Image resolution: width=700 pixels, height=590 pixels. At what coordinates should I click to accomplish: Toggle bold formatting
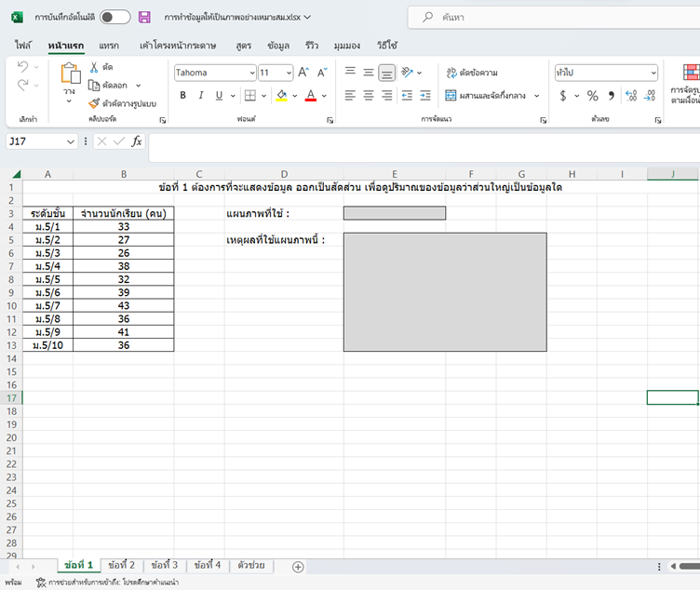(x=183, y=95)
